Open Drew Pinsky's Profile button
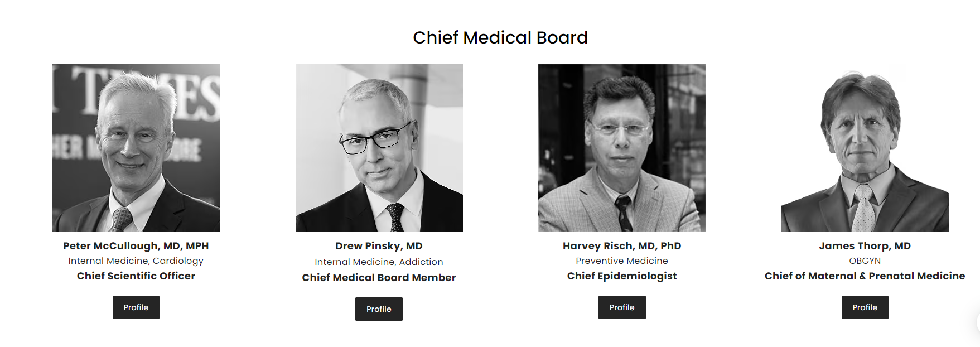980x347 pixels. [379, 309]
